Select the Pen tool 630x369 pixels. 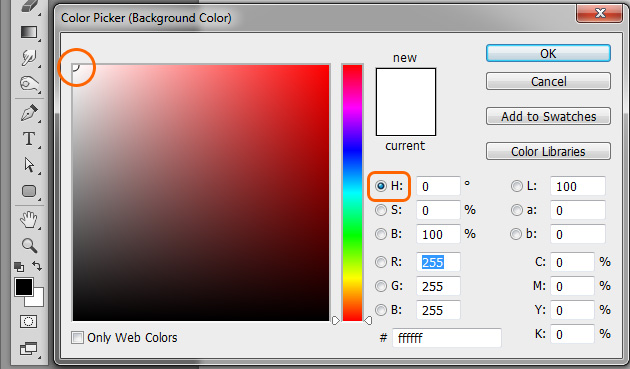[29, 113]
